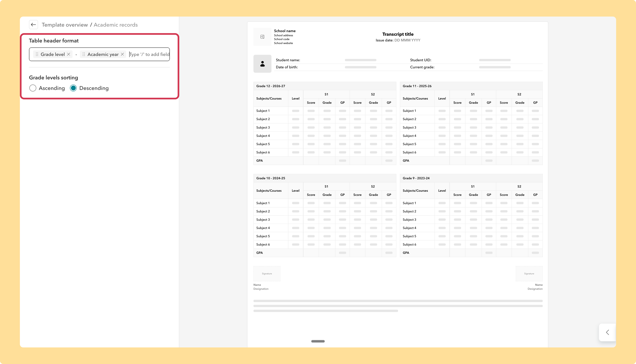Click S2 column header in Grade 11 table
The width and height of the screenshot is (636, 364).
click(x=519, y=94)
